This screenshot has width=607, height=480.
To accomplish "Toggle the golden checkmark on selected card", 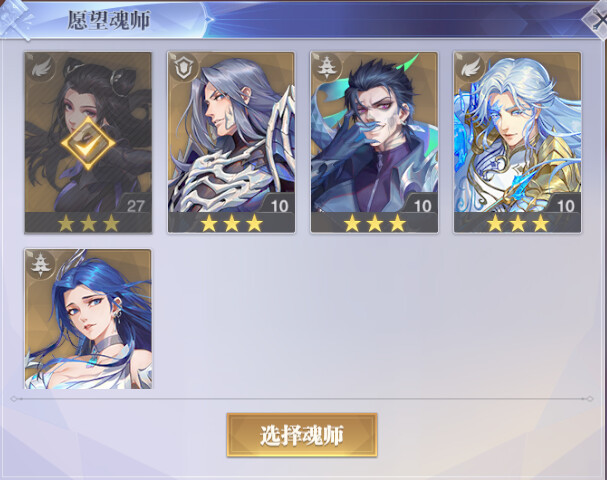I will coord(88,144).
